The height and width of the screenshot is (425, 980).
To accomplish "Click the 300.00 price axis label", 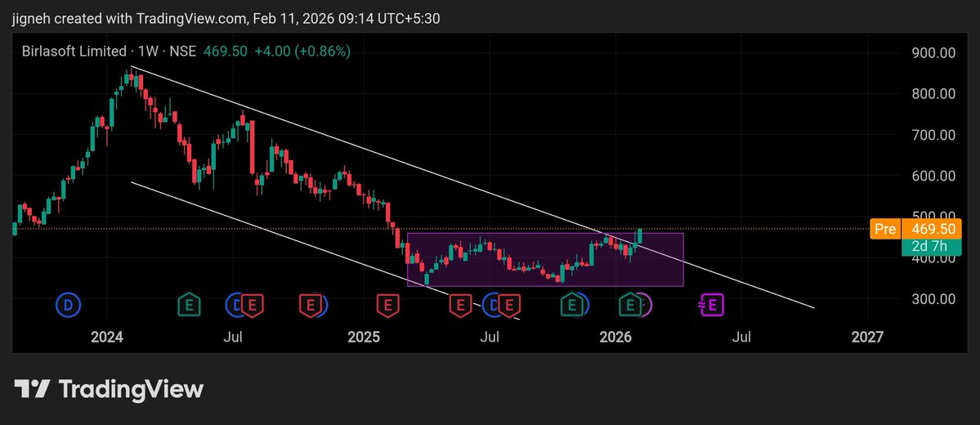I will pos(933,299).
